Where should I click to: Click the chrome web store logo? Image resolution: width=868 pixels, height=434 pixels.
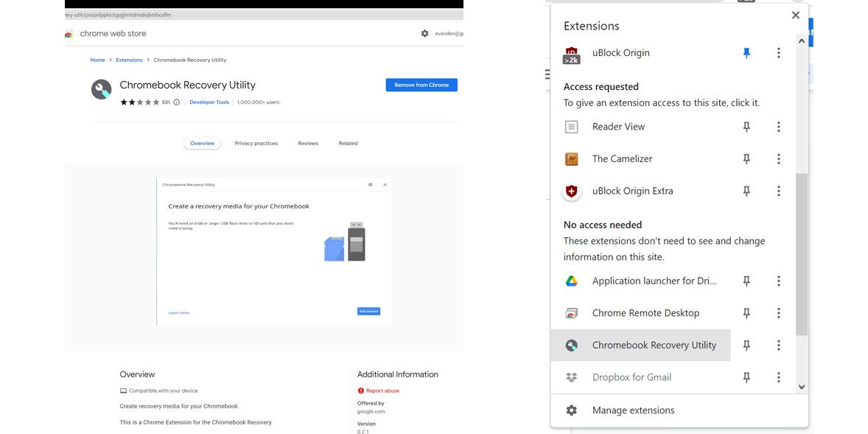(69, 34)
